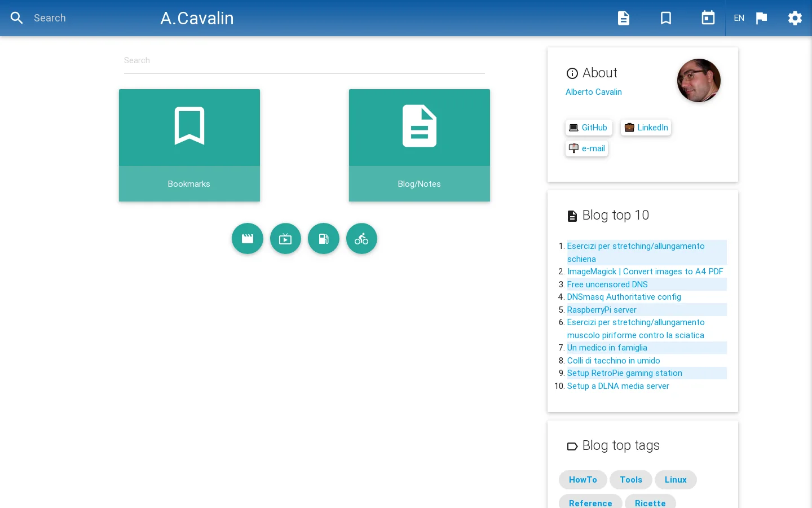Click the flag icon in the header
The width and height of the screenshot is (812, 508).
(x=761, y=18)
